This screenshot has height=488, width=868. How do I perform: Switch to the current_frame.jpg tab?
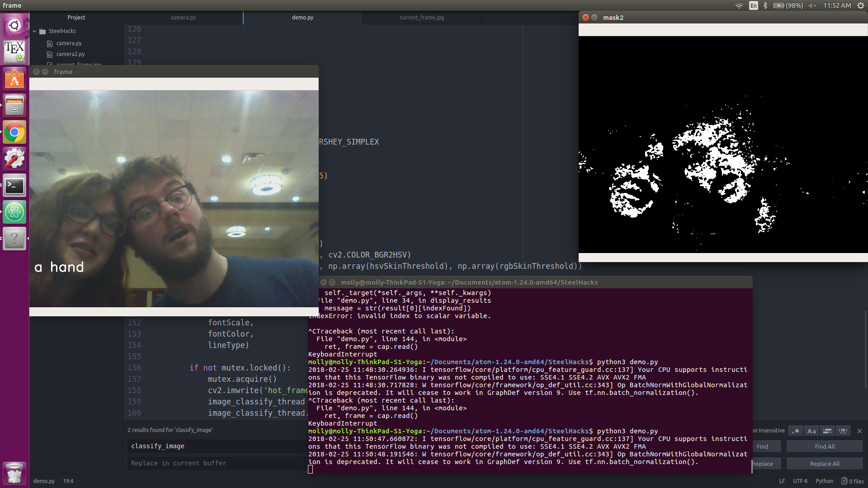421,18
